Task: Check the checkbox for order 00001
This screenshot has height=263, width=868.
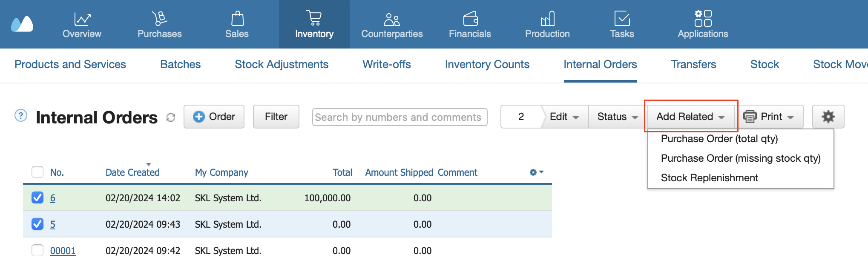Action: coord(37,250)
